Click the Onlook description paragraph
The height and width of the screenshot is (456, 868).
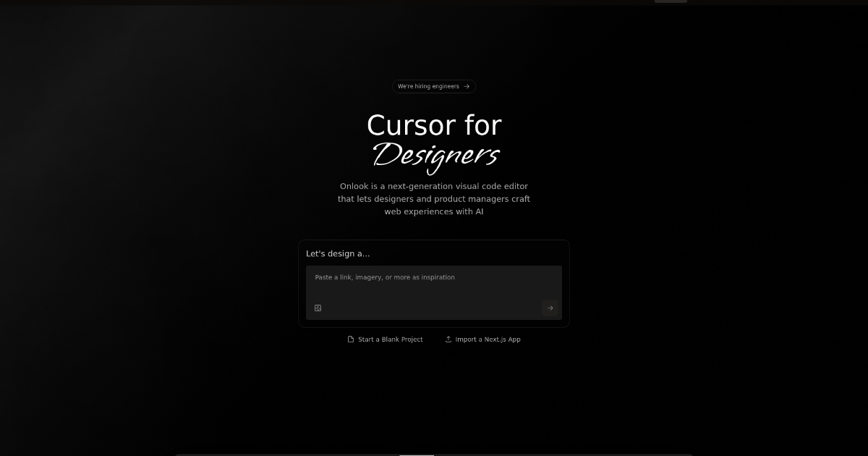[434, 198]
